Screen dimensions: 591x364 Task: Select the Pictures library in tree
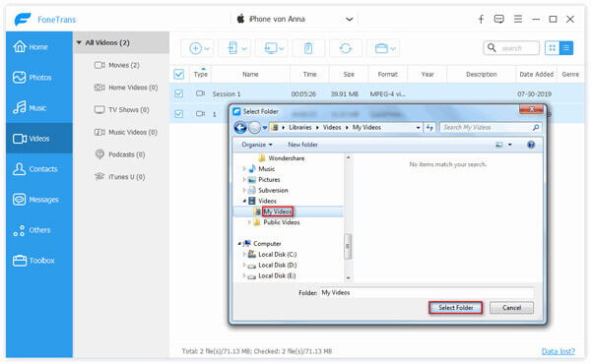[x=269, y=180]
